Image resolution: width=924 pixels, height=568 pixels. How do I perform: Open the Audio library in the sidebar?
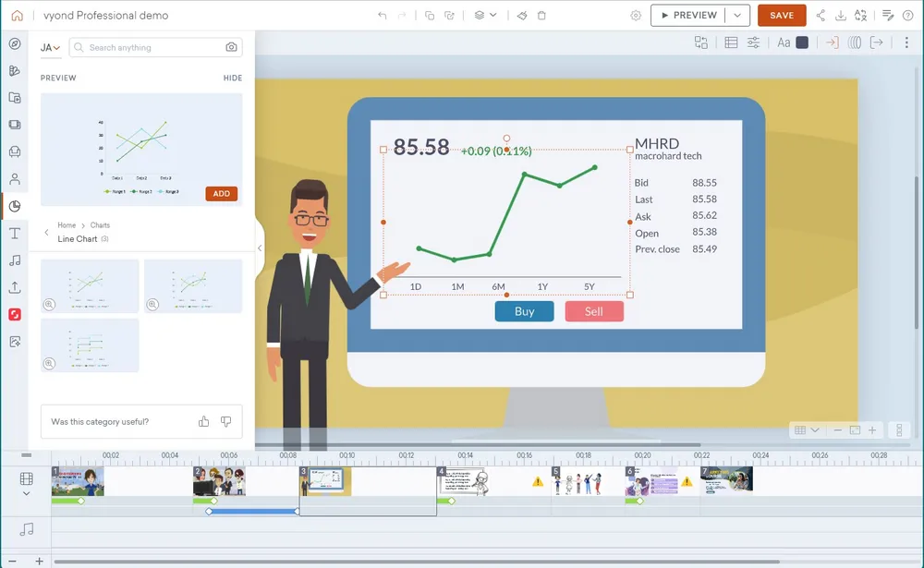15,260
